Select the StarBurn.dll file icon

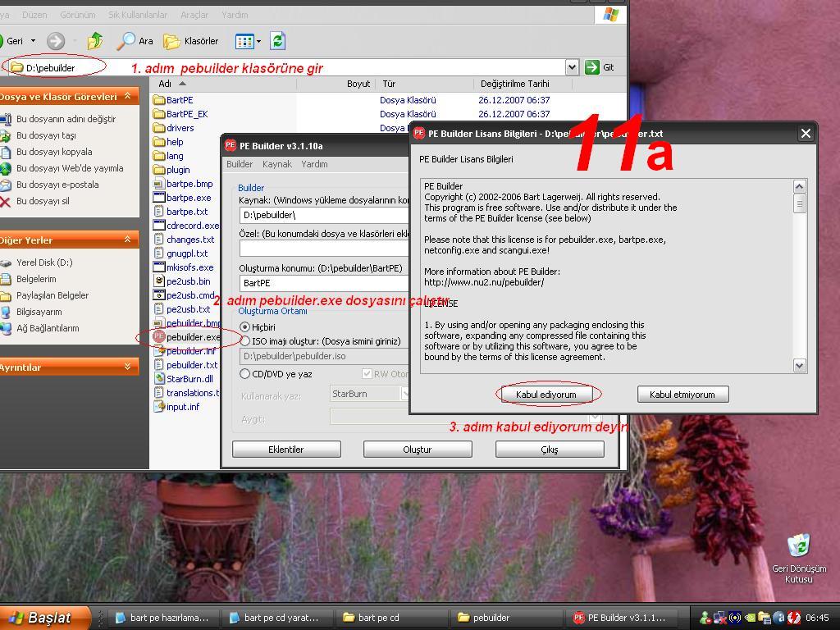pos(159,378)
